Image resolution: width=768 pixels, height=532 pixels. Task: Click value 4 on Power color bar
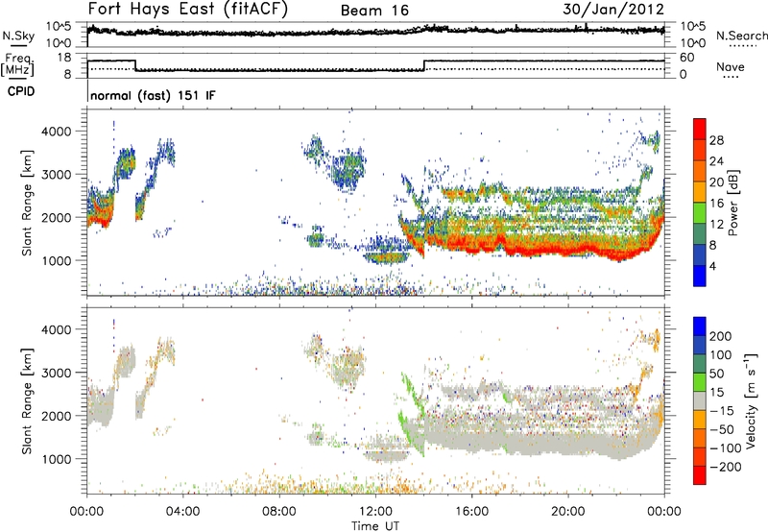pyautogui.click(x=712, y=266)
